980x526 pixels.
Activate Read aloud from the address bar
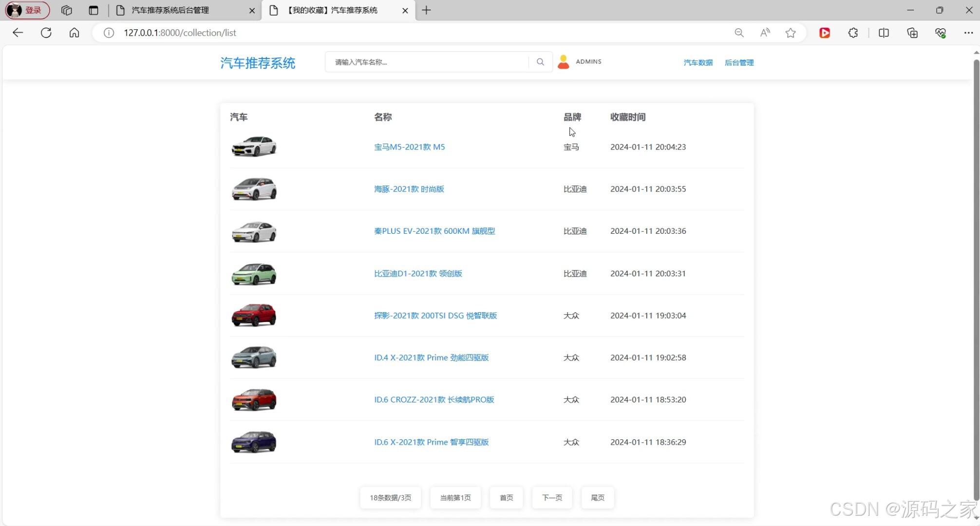(x=764, y=33)
